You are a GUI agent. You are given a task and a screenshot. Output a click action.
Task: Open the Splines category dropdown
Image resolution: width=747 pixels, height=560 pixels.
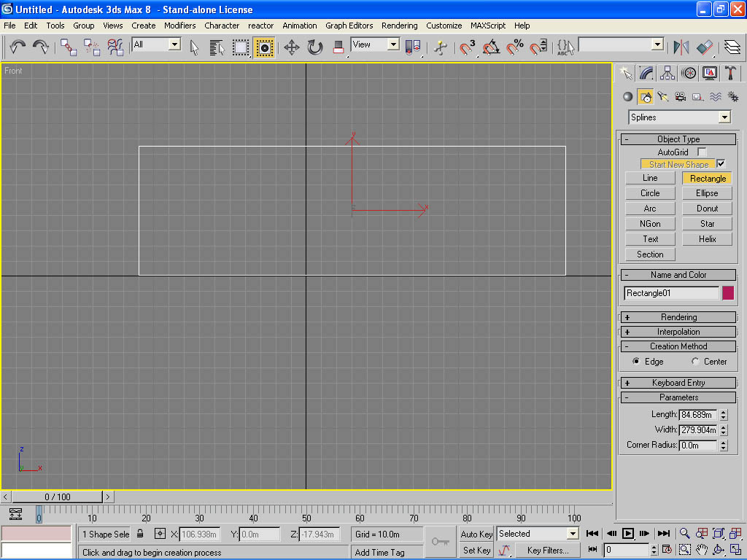pos(679,117)
